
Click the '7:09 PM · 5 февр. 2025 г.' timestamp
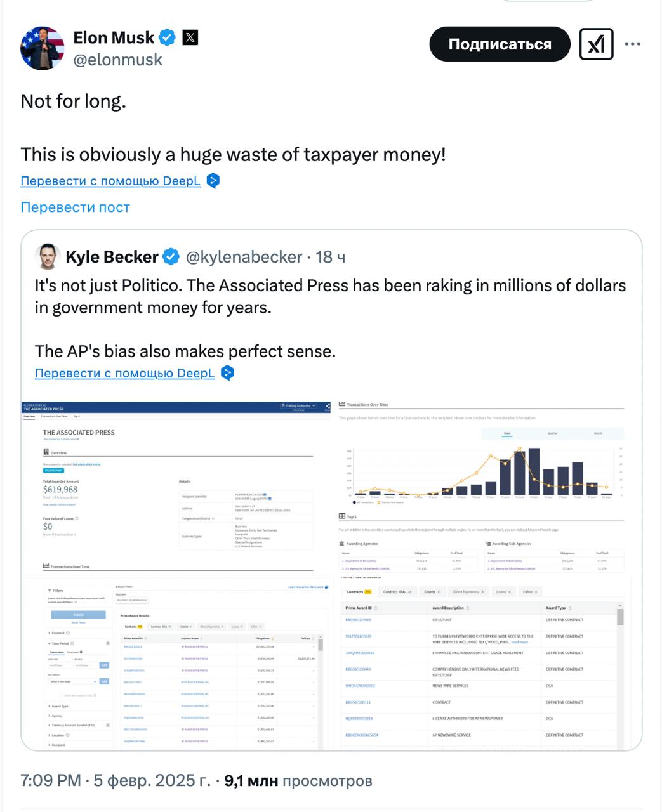coord(115,781)
